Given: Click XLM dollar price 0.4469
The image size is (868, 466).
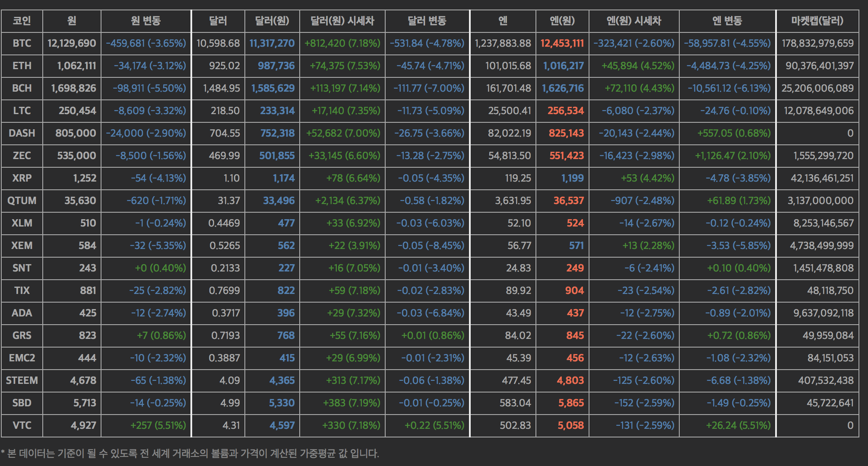Looking at the screenshot, I should pos(224,223).
